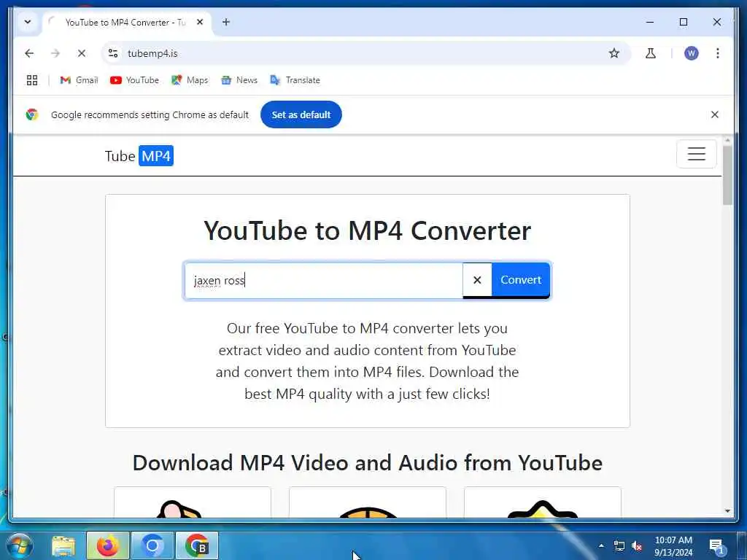
Task: Open the hamburger navigation menu
Action: point(696,154)
